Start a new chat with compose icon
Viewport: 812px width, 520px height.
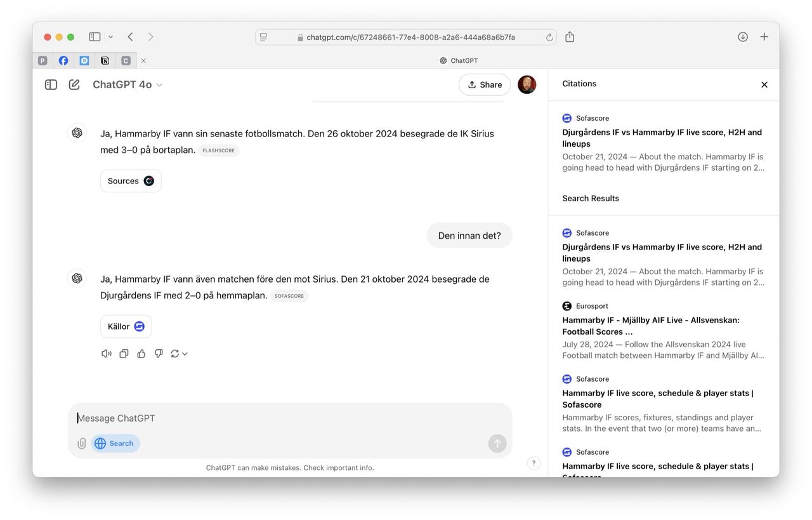[74, 84]
